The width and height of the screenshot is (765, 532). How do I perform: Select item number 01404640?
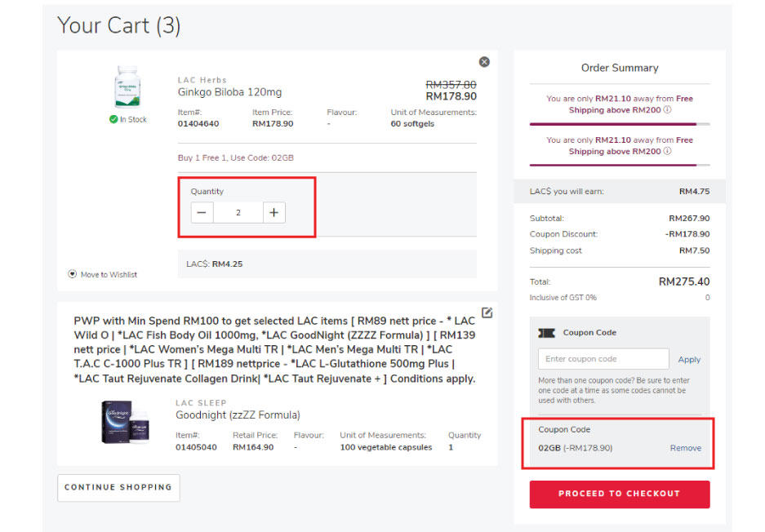point(198,124)
